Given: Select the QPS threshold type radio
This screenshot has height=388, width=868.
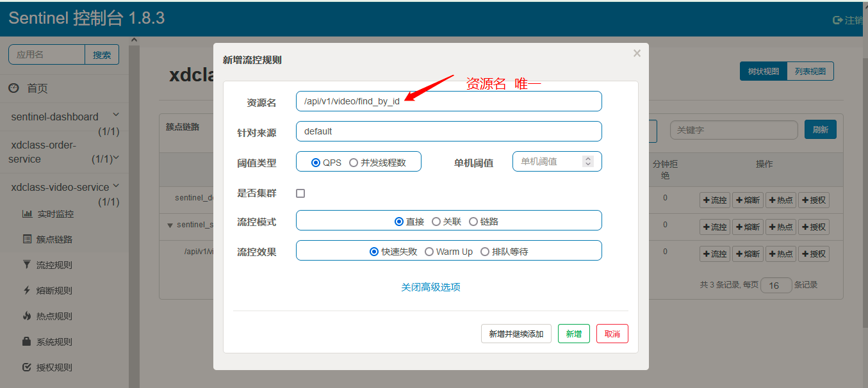Looking at the screenshot, I should point(316,163).
